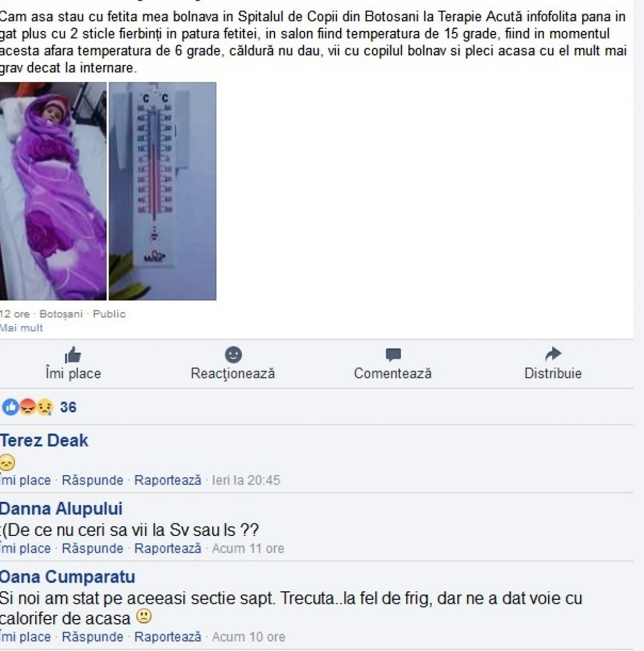Click the blue like reaction icon

10,407
